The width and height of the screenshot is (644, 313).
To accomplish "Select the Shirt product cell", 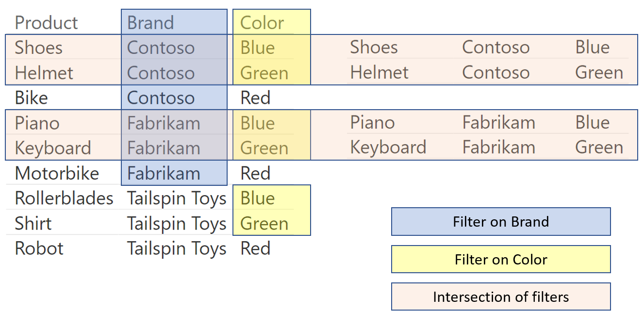I will (33, 224).
